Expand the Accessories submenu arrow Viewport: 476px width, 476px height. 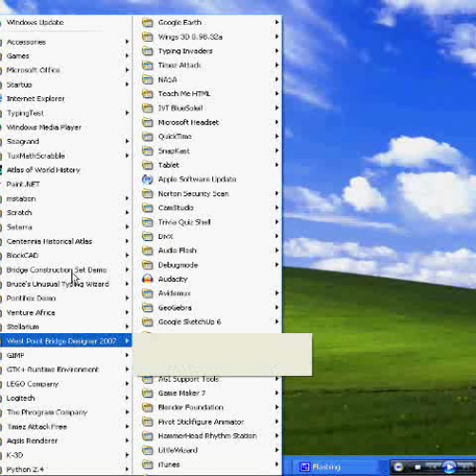pos(127,42)
